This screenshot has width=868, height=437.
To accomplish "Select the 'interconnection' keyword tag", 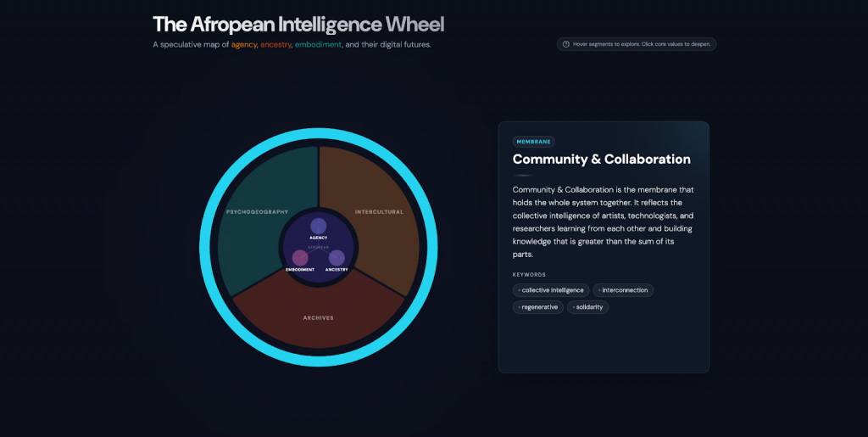I will (x=623, y=290).
